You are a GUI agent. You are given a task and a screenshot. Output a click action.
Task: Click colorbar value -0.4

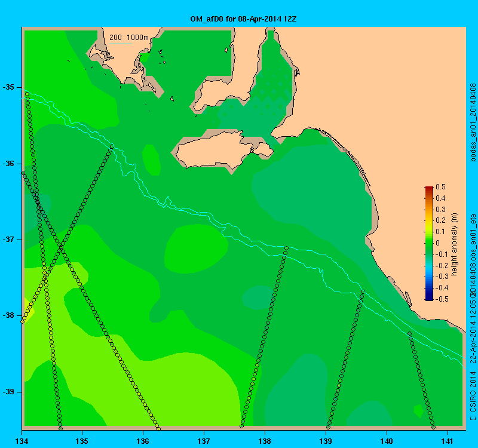[x=442, y=288]
